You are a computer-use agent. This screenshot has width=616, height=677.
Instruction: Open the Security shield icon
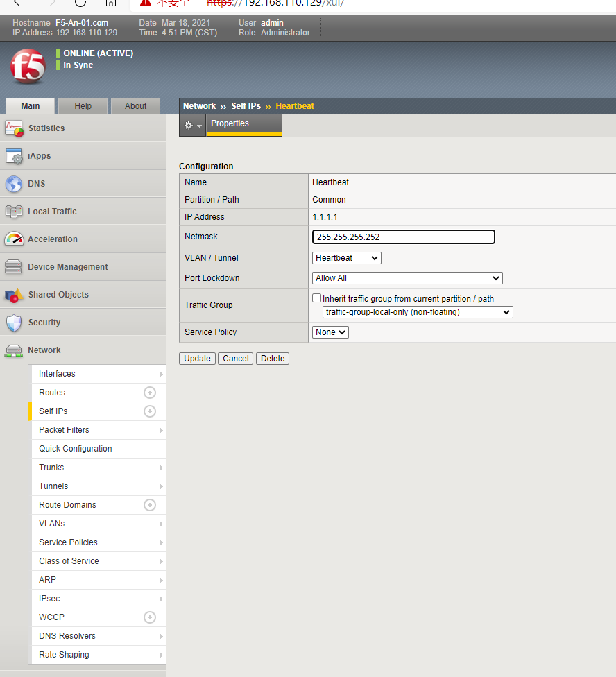click(14, 323)
